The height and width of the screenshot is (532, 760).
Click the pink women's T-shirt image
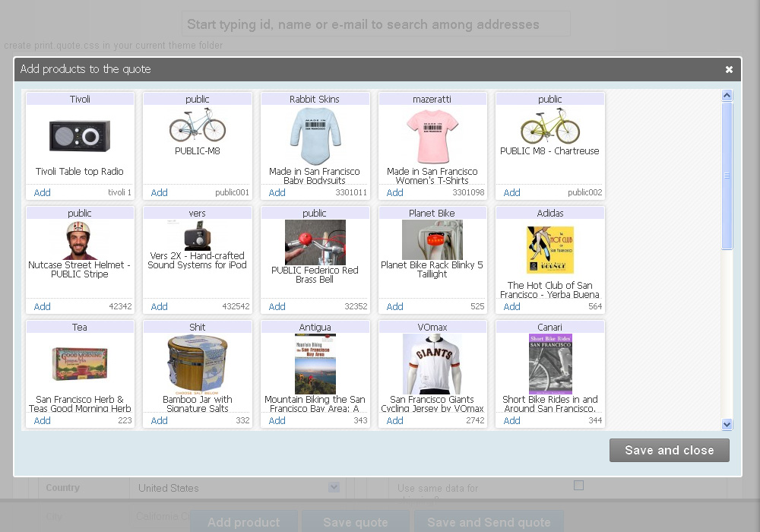[x=432, y=136]
